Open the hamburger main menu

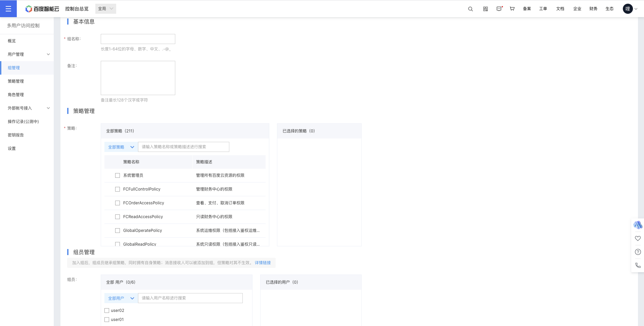pyautogui.click(x=8, y=9)
